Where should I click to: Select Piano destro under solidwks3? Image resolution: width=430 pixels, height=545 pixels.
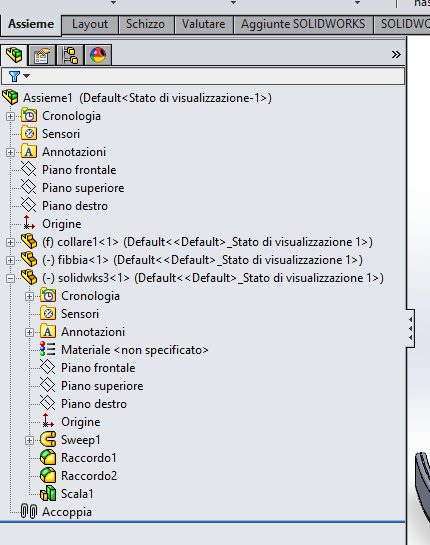point(94,404)
